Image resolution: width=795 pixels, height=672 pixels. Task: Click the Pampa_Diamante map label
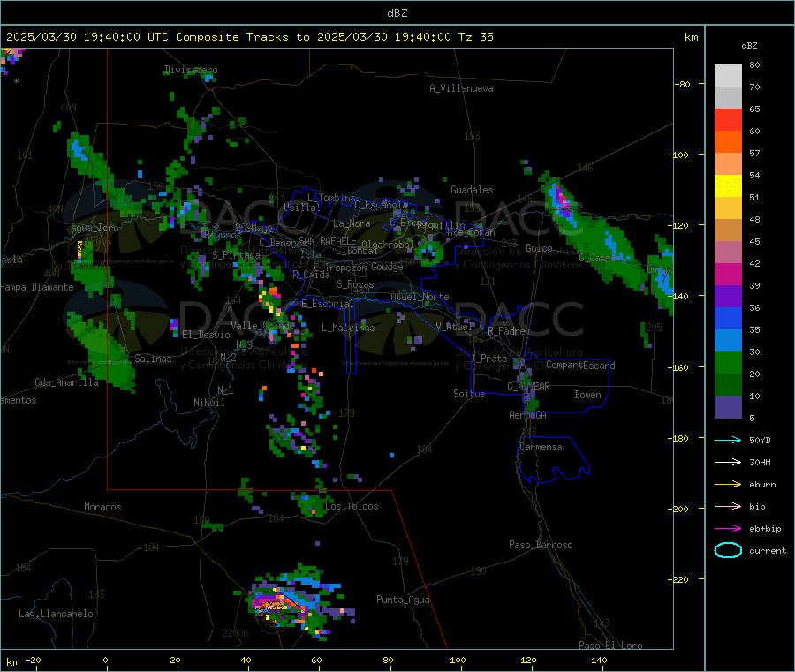click(x=37, y=287)
